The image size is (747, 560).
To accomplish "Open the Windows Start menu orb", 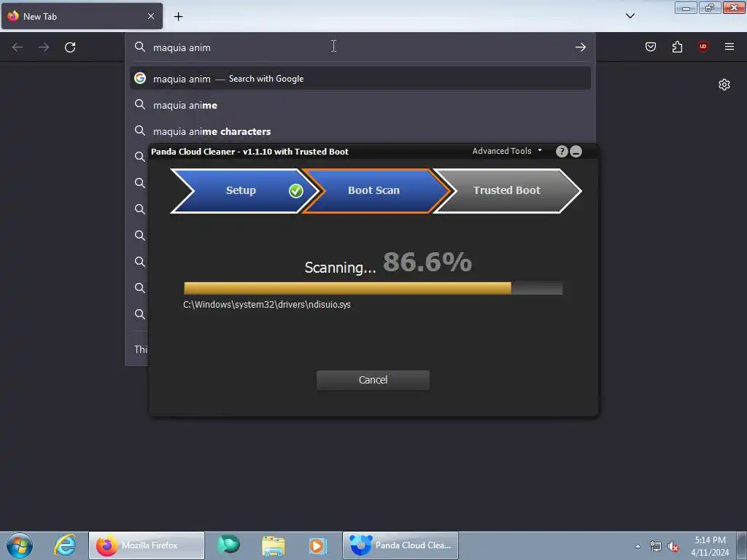I will pos(20,545).
